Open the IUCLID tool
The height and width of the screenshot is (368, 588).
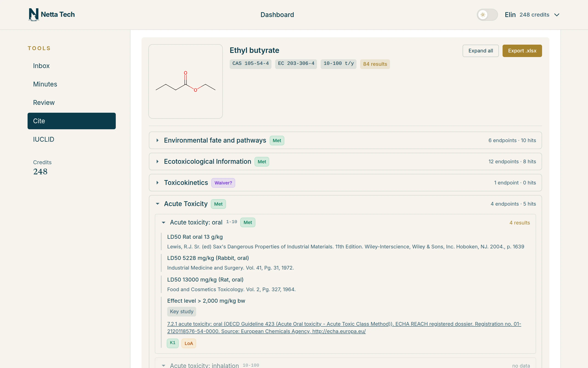click(71, 139)
